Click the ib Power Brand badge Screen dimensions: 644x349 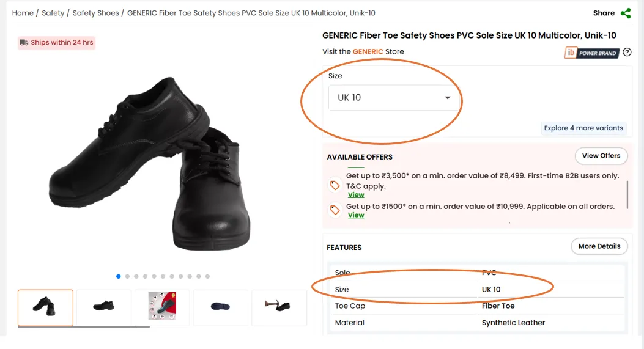click(591, 53)
